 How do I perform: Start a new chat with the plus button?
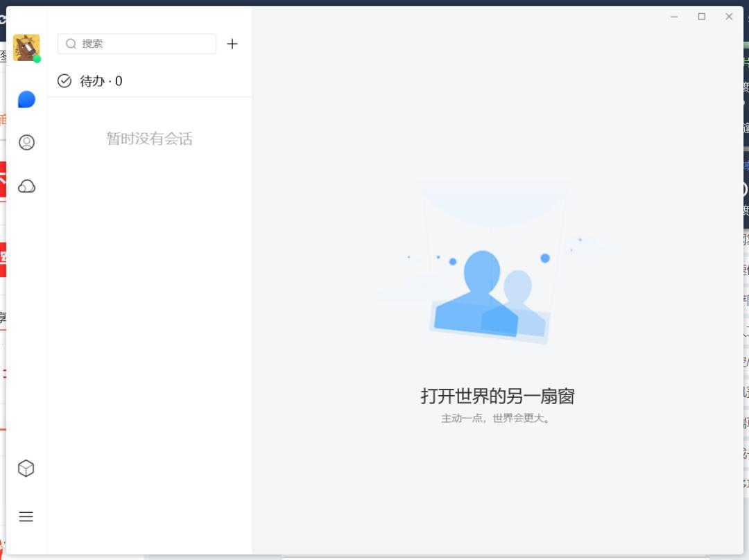pos(232,44)
